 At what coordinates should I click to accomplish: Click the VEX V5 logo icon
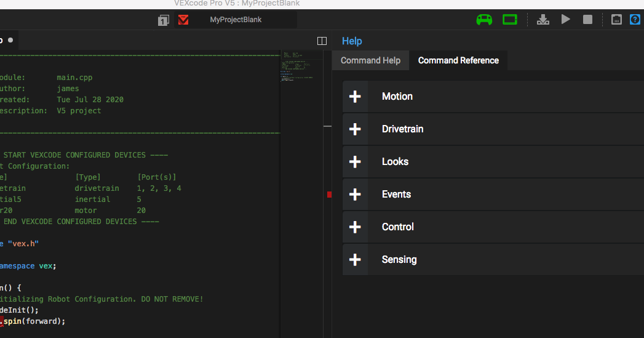[x=183, y=20]
